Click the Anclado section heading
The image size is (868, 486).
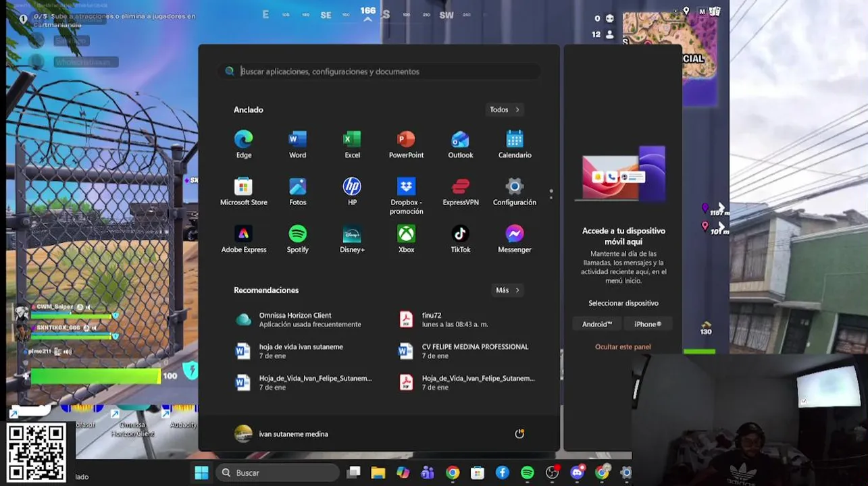[249, 109]
